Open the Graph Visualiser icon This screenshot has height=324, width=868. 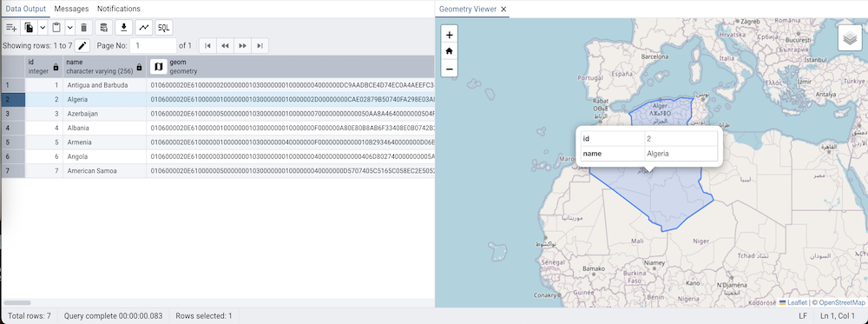tap(144, 27)
